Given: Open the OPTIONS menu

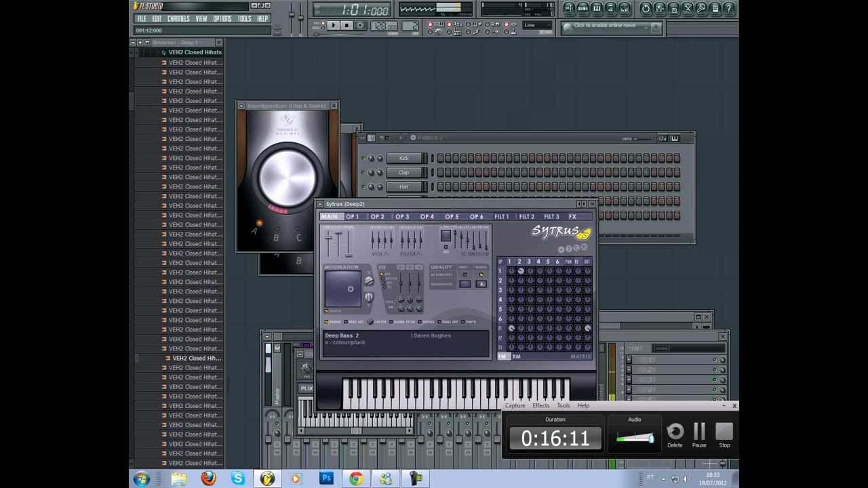Looking at the screenshot, I should tap(222, 19).
